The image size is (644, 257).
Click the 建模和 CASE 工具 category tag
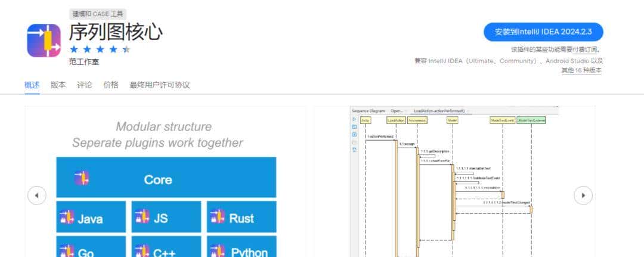coord(98,14)
